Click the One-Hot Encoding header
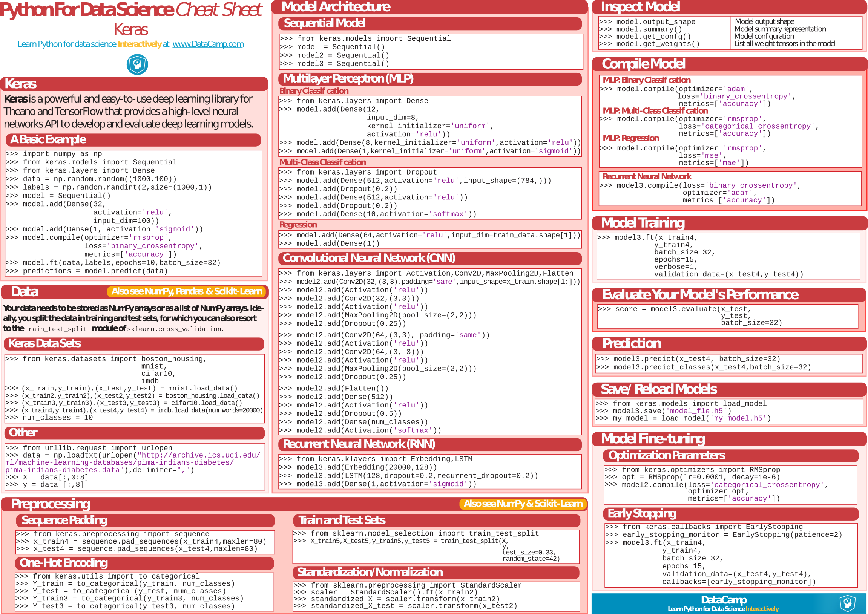 click(x=64, y=563)
